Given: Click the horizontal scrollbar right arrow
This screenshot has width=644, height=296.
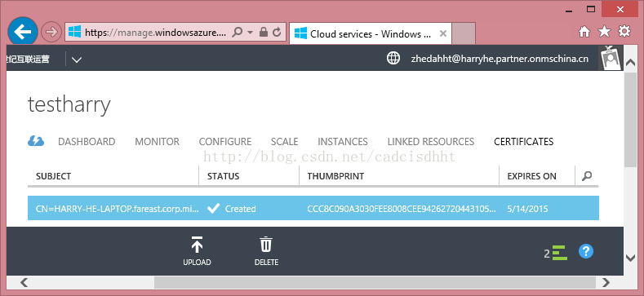Looking at the screenshot, I should click(606, 282).
